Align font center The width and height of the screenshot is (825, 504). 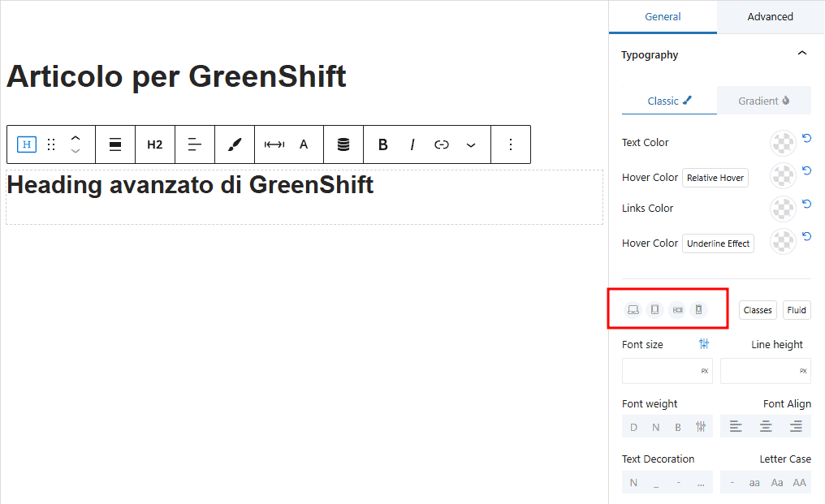click(x=766, y=427)
